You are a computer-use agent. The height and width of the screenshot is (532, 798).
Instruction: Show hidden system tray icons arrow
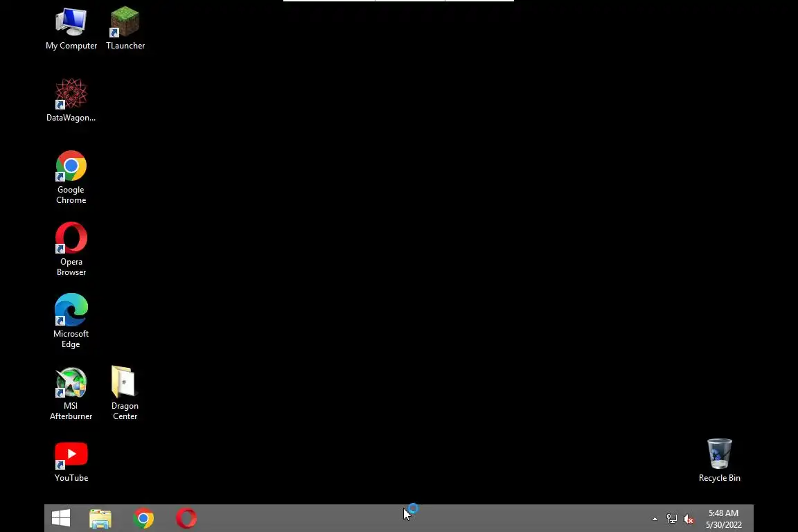pos(655,520)
